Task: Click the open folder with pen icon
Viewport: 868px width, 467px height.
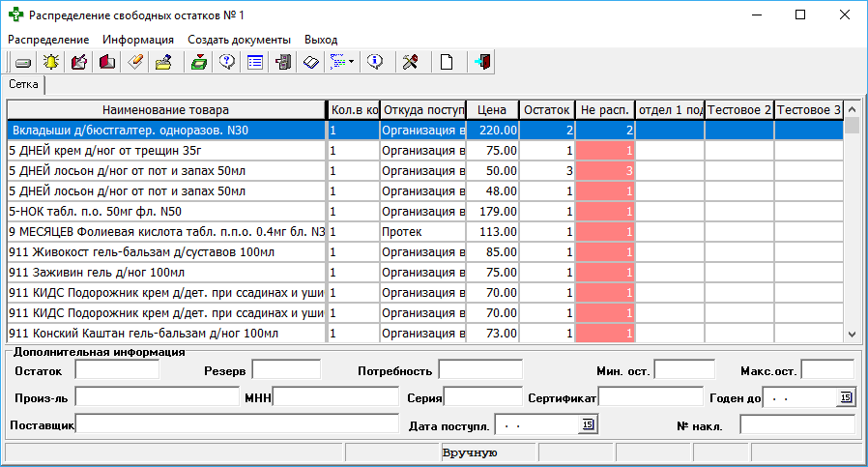Action: pos(163,62)
